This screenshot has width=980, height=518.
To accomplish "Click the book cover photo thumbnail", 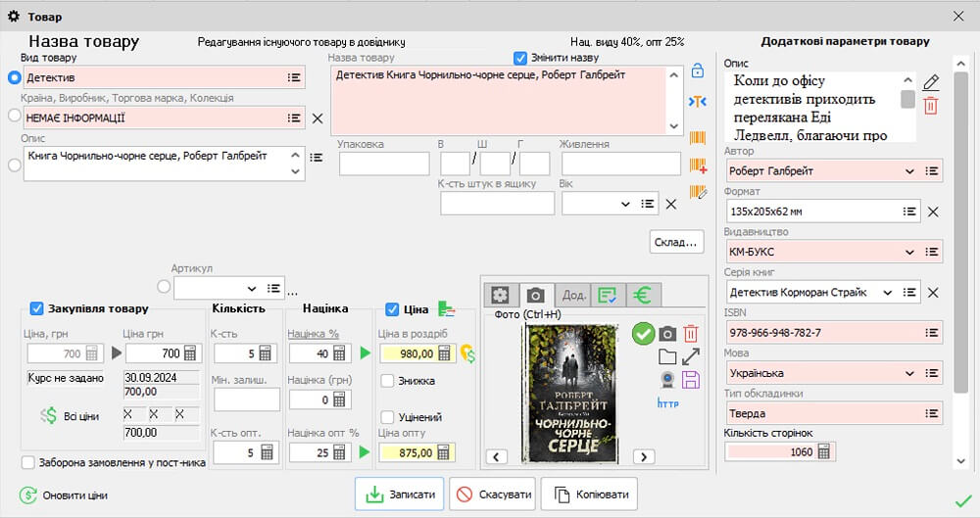I will coord(572,394).
